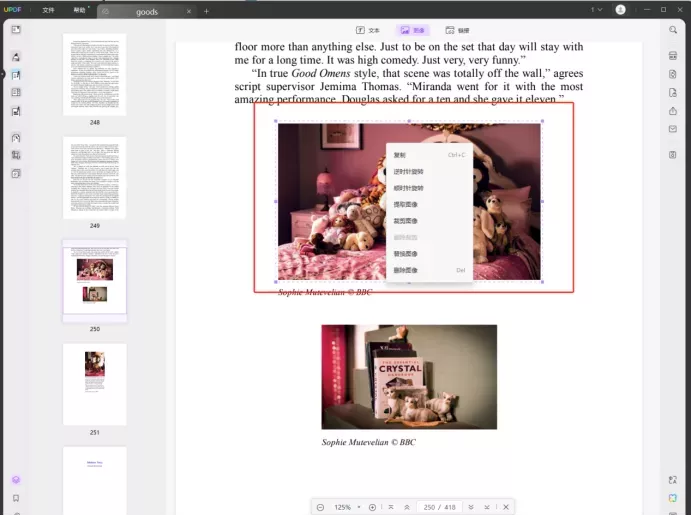692x516 pixels.
Task: Click the 链接 tool in top toolbar
Action: coord(457,31)
